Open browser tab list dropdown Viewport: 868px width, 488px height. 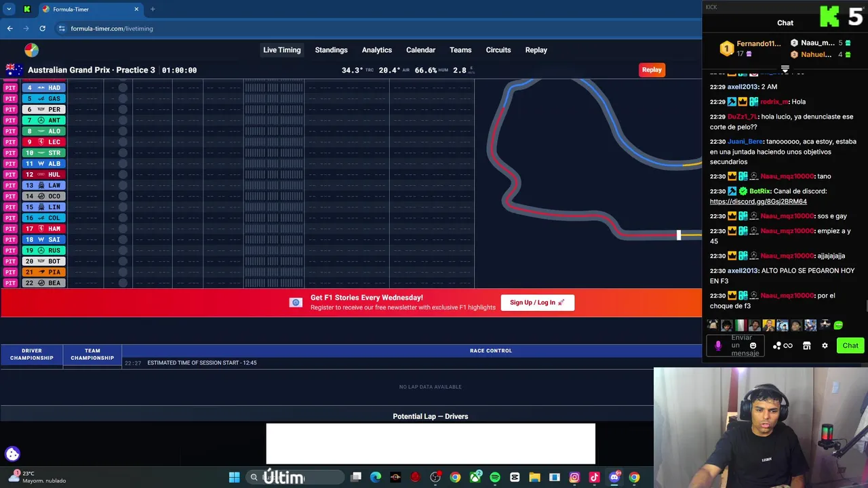(9, 9)
